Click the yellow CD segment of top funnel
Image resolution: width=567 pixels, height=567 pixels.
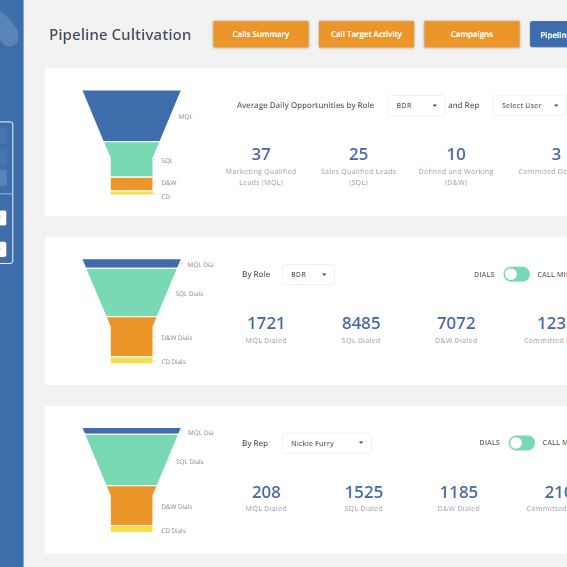pyautogui.click(x=132, y=193)
